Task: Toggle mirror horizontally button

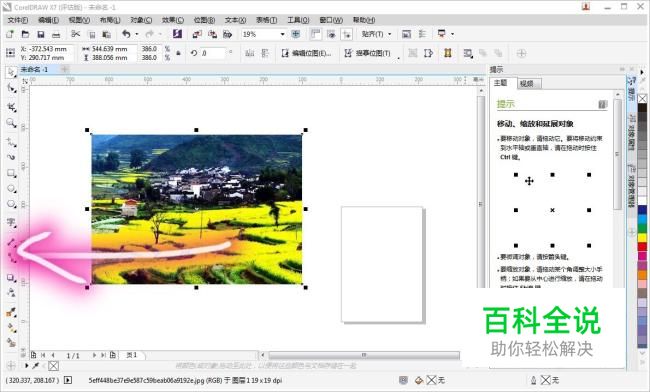Action: [x=250, y=53]
